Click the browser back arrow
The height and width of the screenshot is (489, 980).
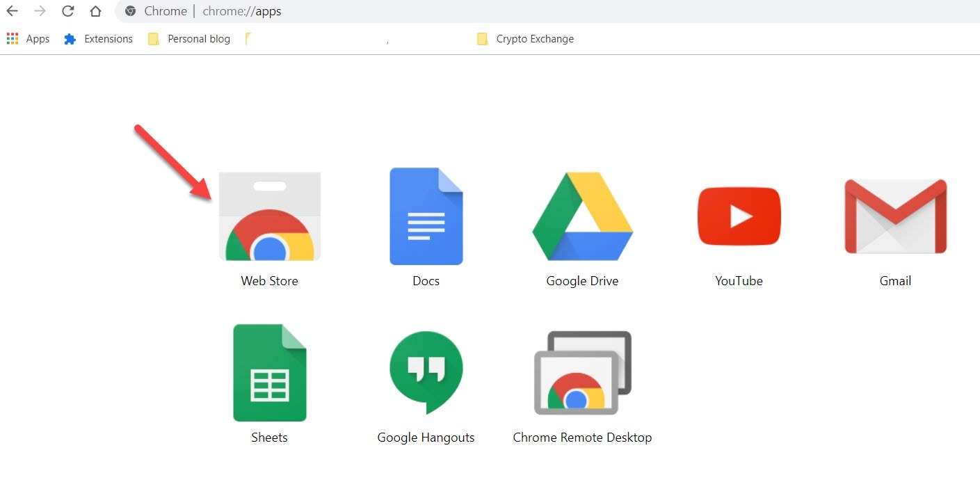pos(12,11)
